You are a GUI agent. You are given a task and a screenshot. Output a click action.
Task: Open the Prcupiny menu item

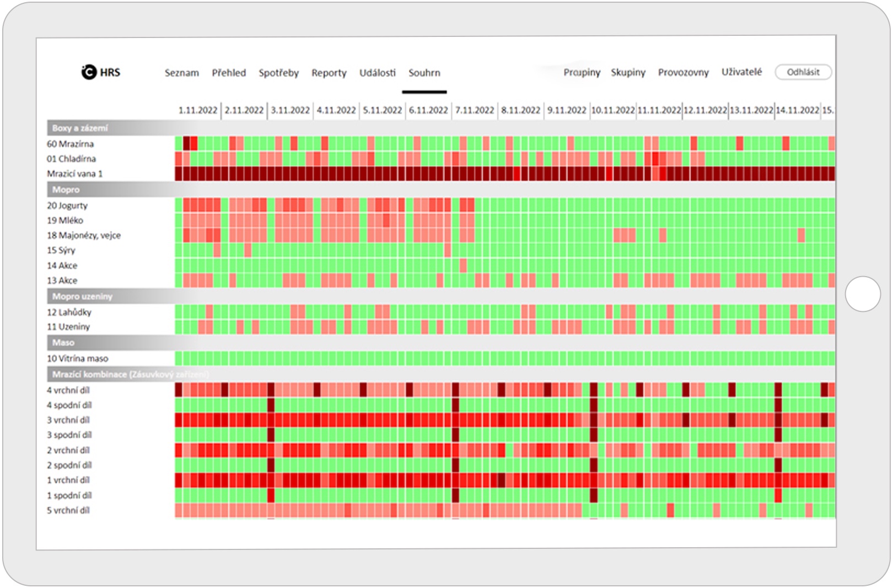pyautogui.click(x=582, y=72)
